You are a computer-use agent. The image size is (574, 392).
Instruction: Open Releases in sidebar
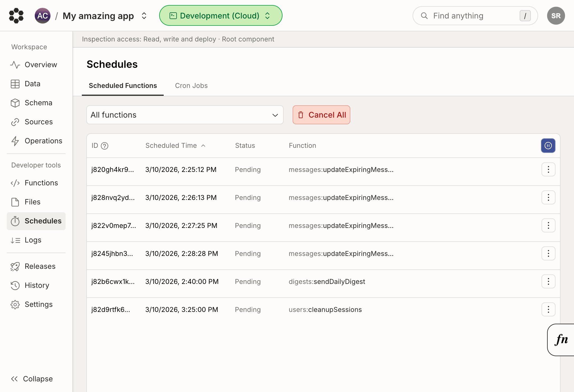36,266
